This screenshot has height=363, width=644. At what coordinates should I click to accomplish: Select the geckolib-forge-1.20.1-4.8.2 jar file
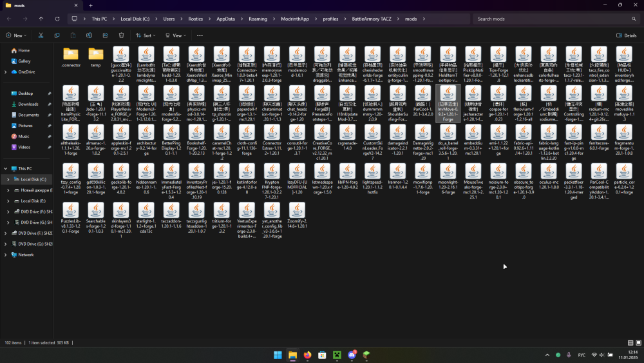pyautogui.click(x=121, y=179)
